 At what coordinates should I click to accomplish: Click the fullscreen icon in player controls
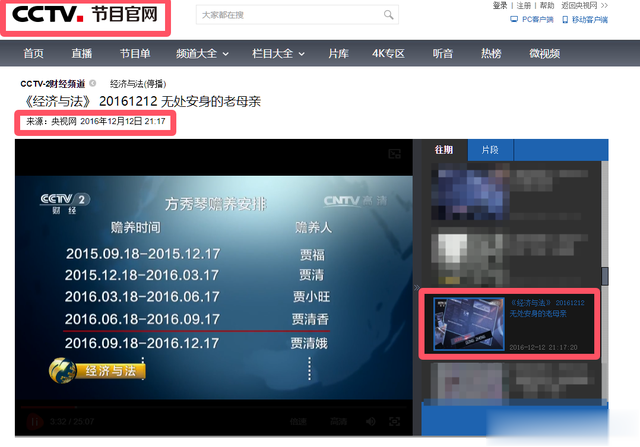(x=394, y=421)
